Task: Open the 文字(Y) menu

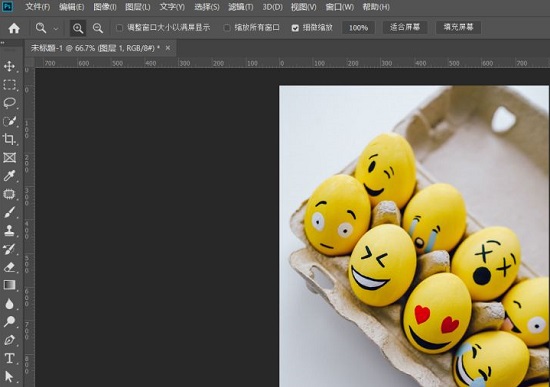Action: click(x=172, y=7)
